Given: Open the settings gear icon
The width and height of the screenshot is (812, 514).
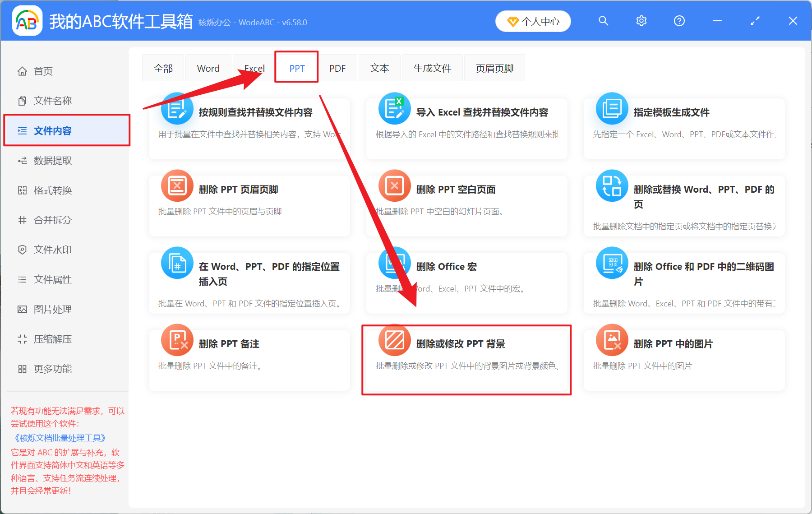Looking at the screenshot, I should [x=641, y=21].
